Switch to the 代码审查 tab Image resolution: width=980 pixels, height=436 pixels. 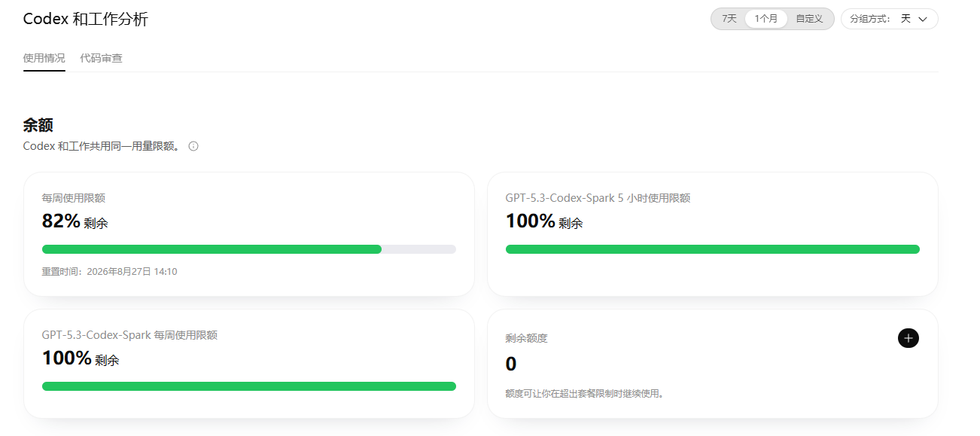point(102,58)
